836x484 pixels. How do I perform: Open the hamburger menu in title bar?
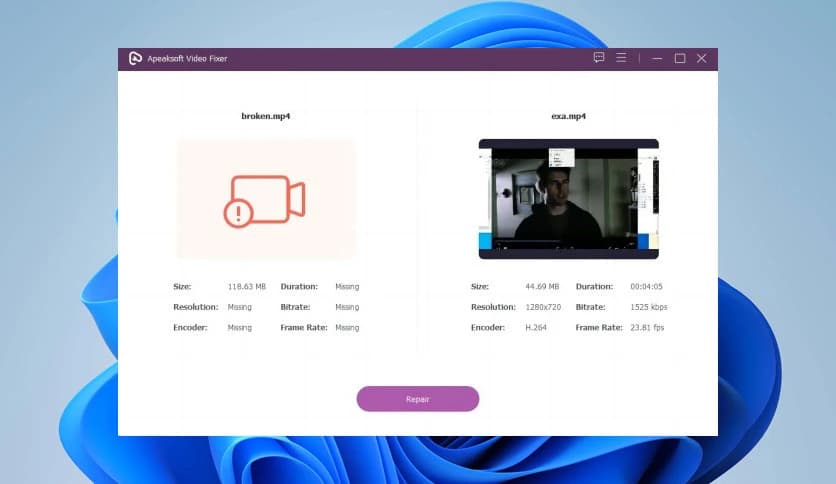click(x=621, y=58)
